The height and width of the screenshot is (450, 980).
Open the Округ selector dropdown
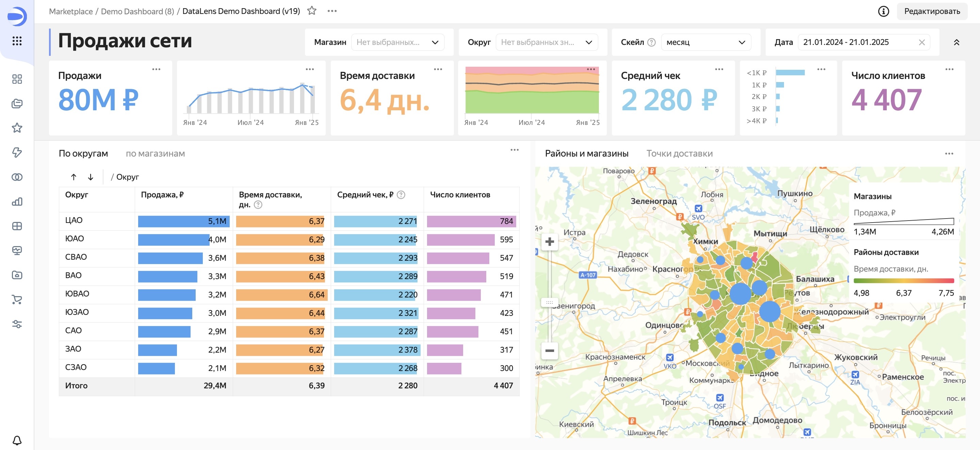click(546, 42)
